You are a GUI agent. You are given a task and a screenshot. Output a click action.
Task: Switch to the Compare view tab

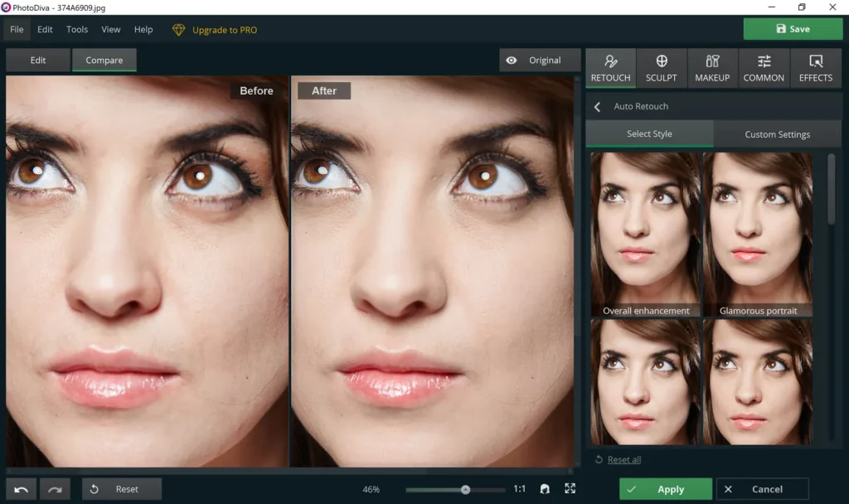click(104, 60)
